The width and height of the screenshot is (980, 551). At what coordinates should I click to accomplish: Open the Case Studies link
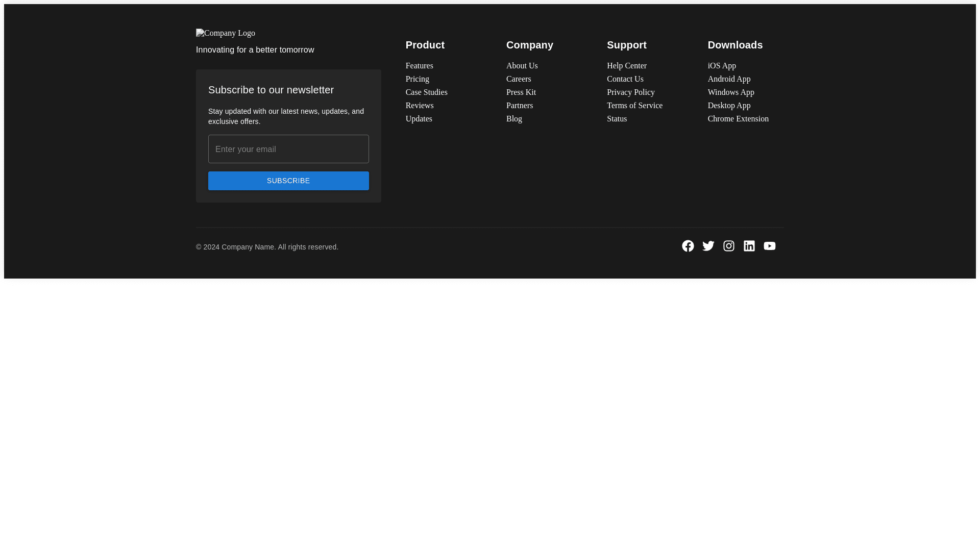pos(426,92)
